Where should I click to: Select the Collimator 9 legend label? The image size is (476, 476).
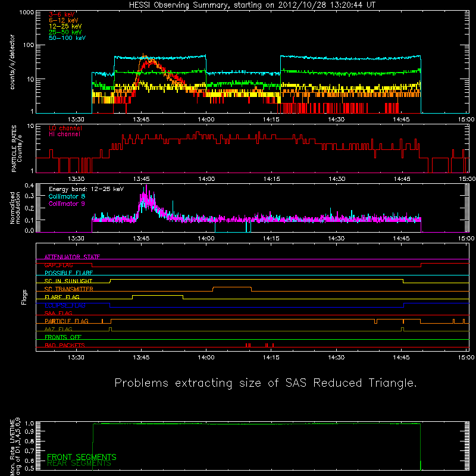[67, 203]
